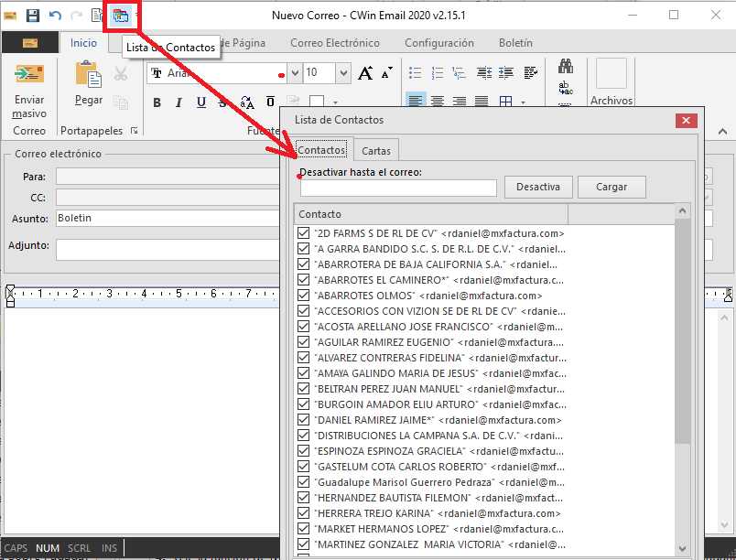Uncheck the HERRERA TREJO KARINA contact
The width and height of the screenshot is (736, 560).
[304, 513]
